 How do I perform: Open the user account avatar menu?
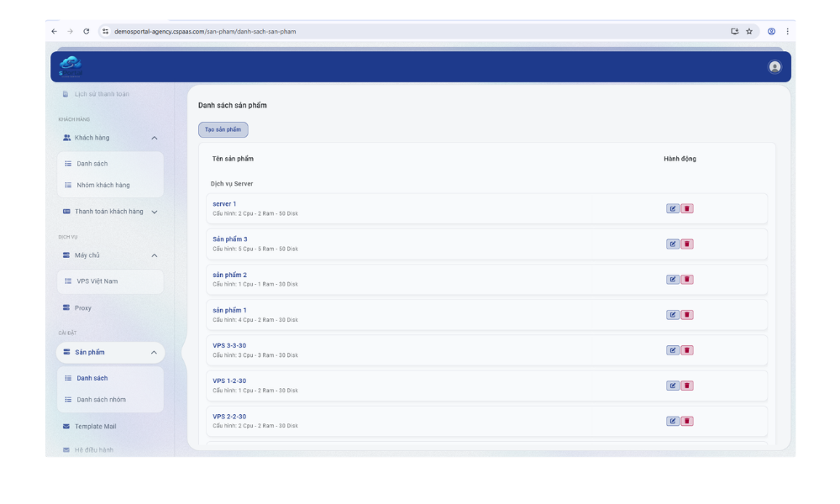774,67
